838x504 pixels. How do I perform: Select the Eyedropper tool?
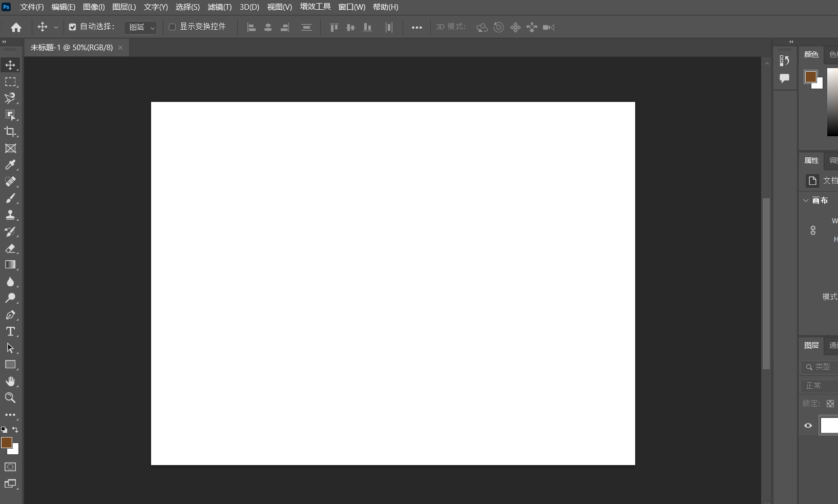pos(10,165)
